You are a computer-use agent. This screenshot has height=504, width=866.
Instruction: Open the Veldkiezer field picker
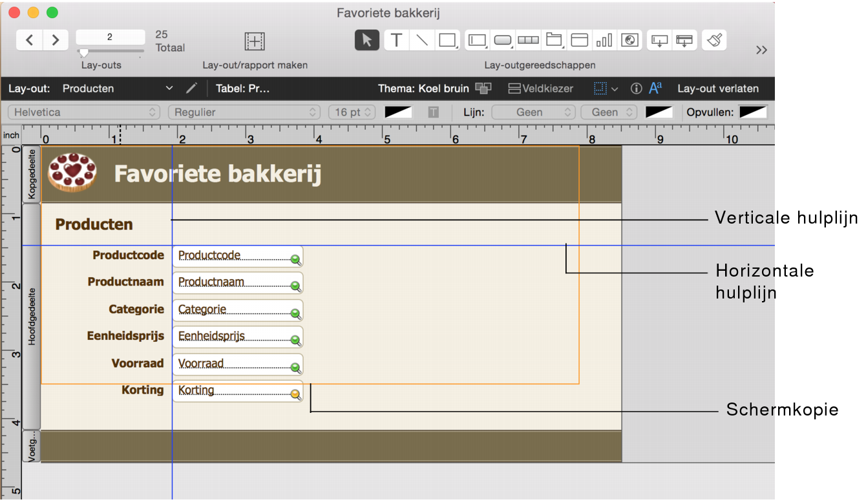click(x=541, y=89)
